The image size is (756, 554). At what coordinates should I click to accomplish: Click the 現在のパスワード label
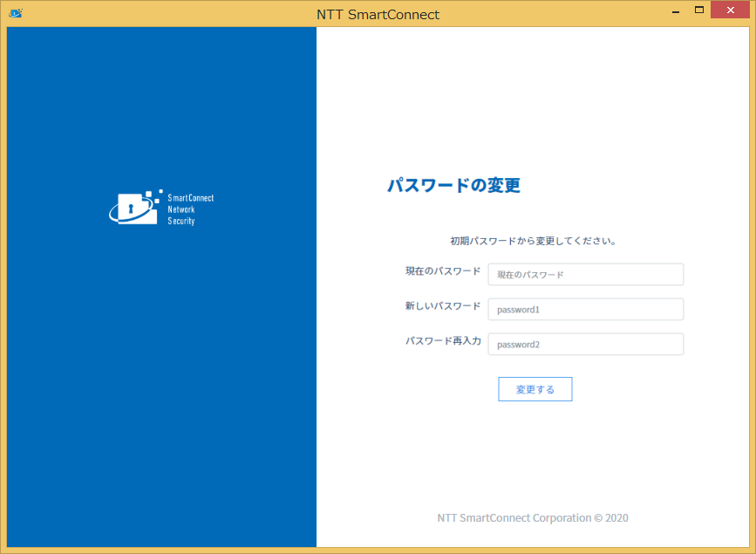click(x=443, y=271)
